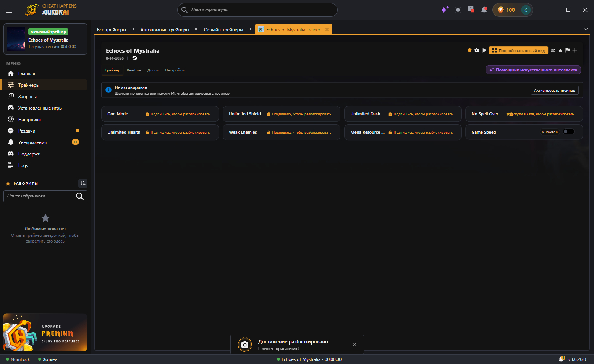
Task: Click the Unlimited Shield subscribe-to-unlock lock
Action: coord(299,114)
